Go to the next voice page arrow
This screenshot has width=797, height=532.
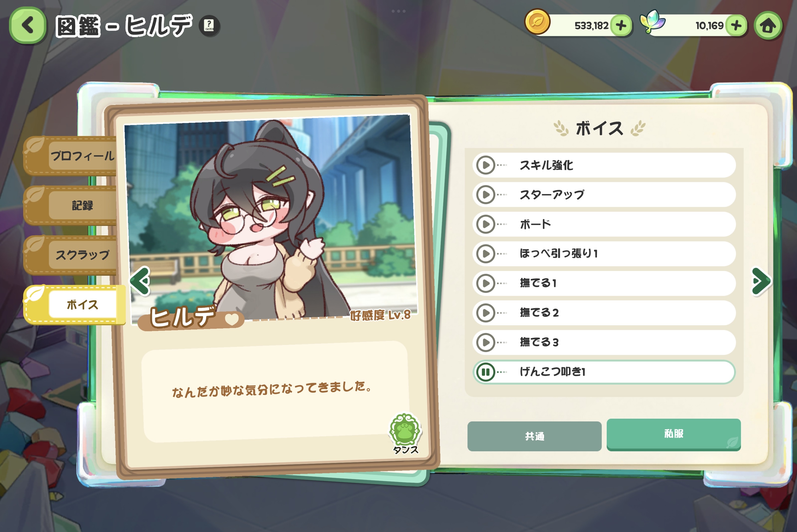tap(761, 281)
